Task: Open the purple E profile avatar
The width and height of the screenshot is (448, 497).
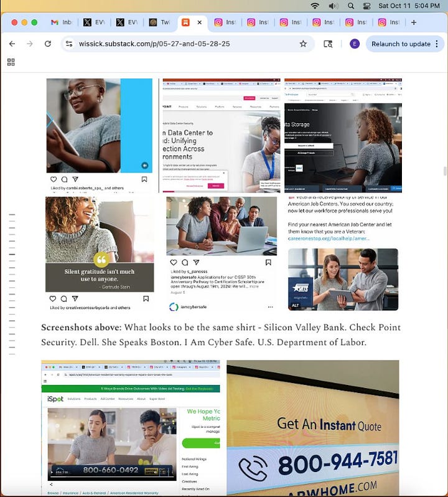Action: 354,44
